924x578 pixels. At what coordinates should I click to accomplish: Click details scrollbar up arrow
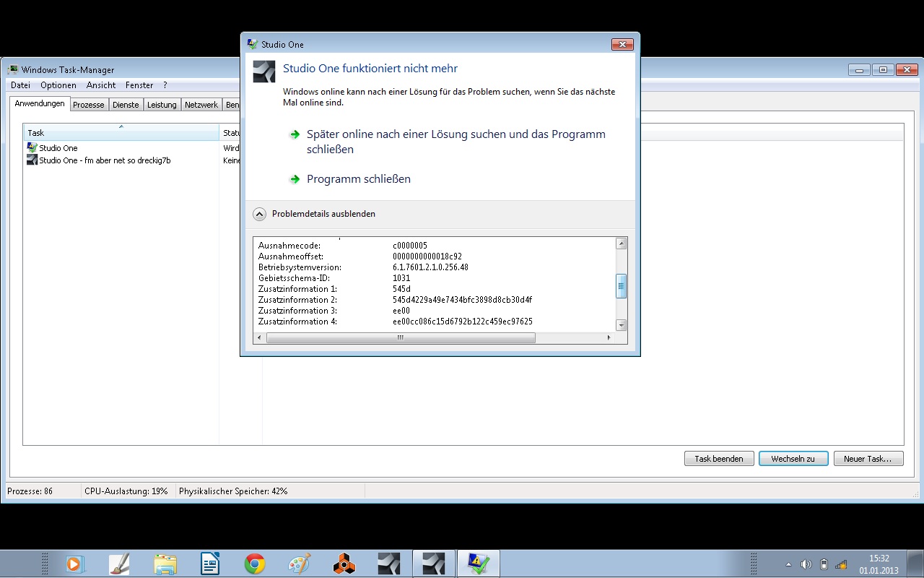click(621, 243)
